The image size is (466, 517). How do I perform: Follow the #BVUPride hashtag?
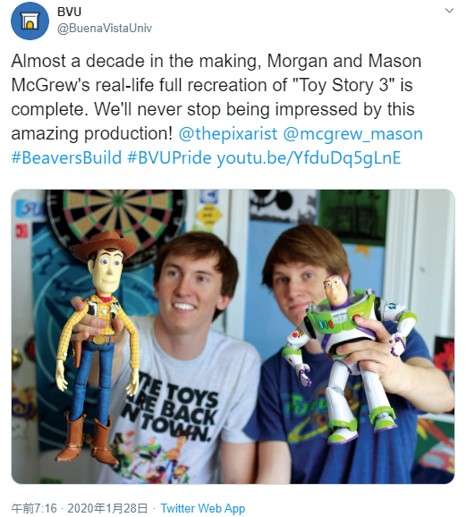169,158
